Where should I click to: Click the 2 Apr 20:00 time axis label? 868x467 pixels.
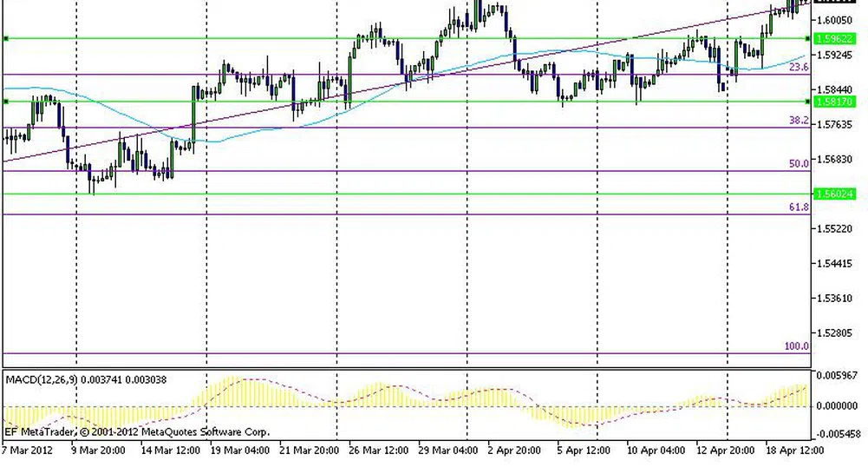(515, 451)
